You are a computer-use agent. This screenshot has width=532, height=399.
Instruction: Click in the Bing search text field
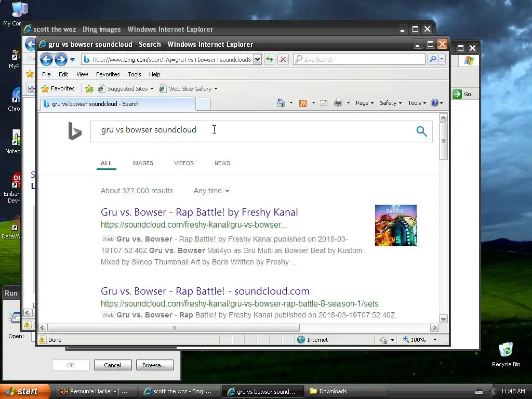(x=251, y=131)
